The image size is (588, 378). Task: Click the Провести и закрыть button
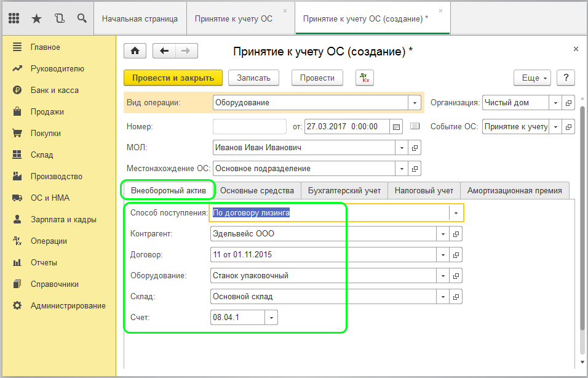click(173, 78)
